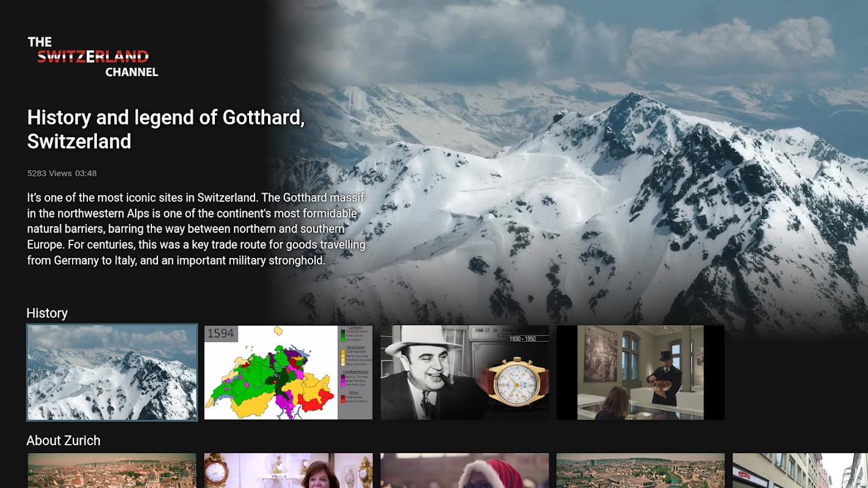This screenshot has height=488, width=868.
Task: Open the video thumbnail with gold wristwatch
Action: click(465, 372)
